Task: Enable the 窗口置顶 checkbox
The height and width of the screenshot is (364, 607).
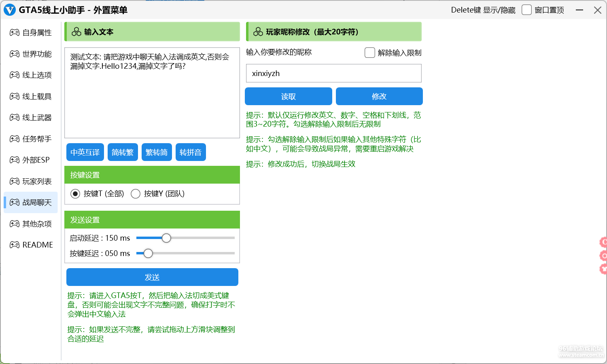Action: tap(526, 10)
